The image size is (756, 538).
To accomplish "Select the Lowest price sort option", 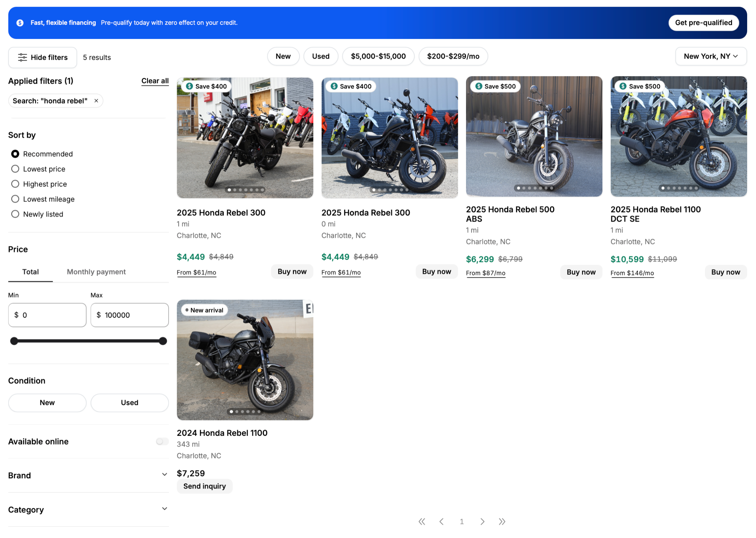I will (x=15, y=169).
